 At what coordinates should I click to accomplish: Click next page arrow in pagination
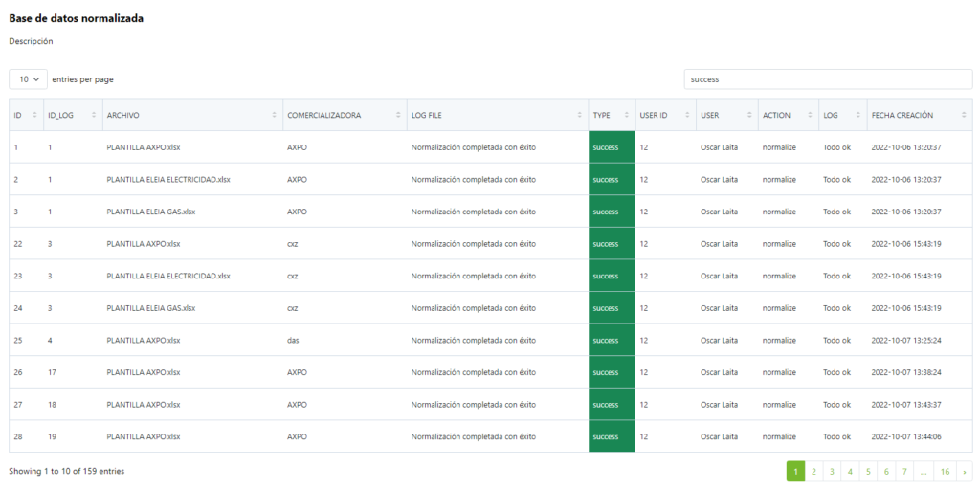pos(964,471)
